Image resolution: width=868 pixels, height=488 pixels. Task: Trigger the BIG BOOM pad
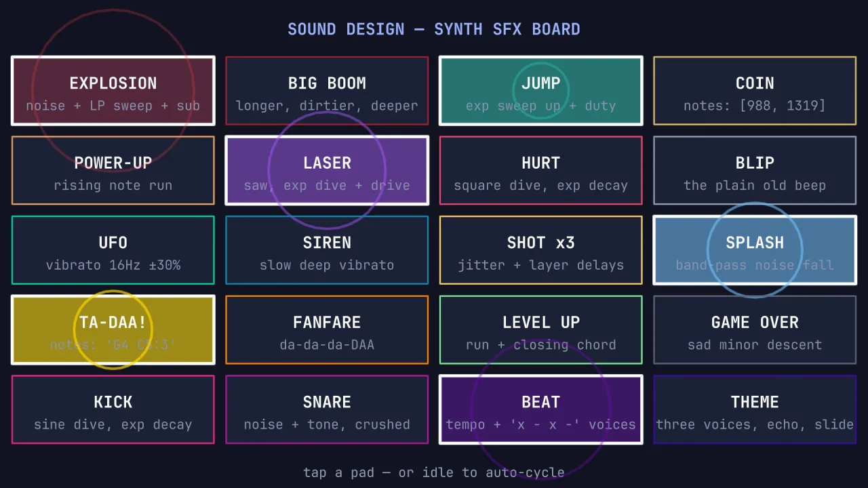pyautogui.click(x=327, y=91)
